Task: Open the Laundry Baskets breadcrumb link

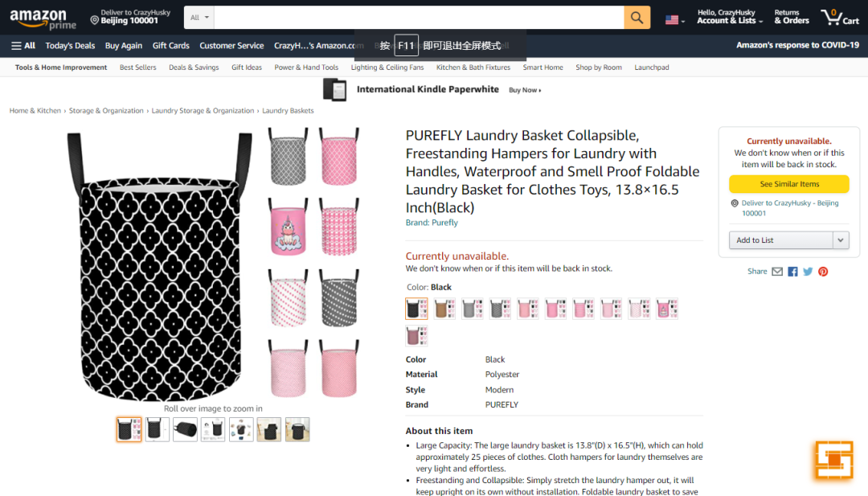Action: 288,111
